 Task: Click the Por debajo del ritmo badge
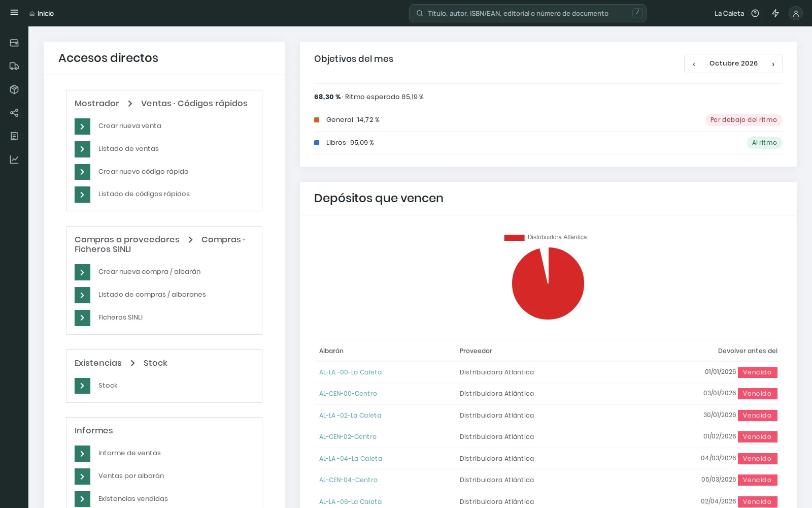(x=743, y=120)
